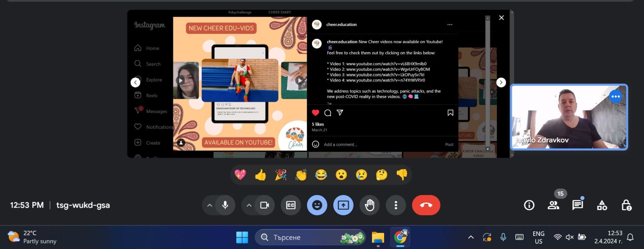Screen dimensions: 644x249
Task: Show hidden system tray icons chevron
Action: 471,237
